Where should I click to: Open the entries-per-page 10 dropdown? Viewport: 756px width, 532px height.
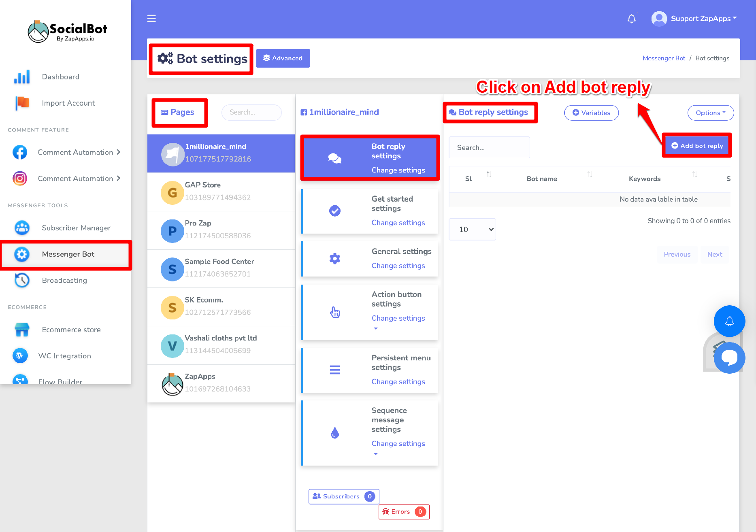pos(472,230)
